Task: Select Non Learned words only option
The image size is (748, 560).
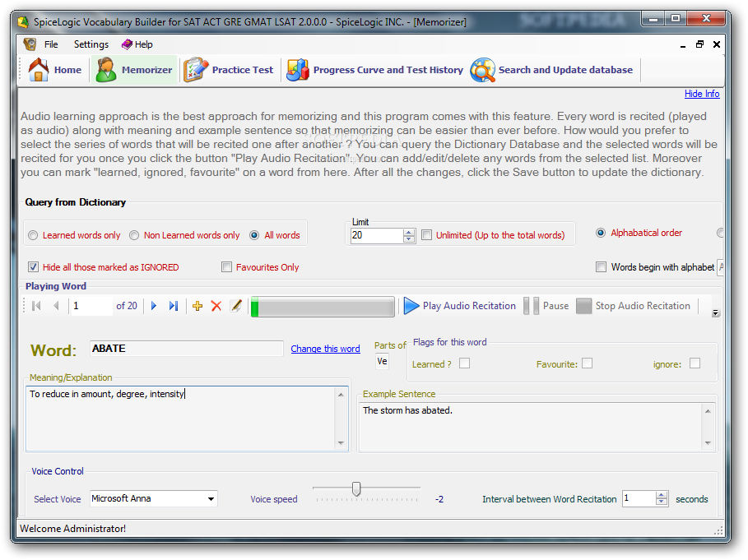Action: [x=184, y=235]
